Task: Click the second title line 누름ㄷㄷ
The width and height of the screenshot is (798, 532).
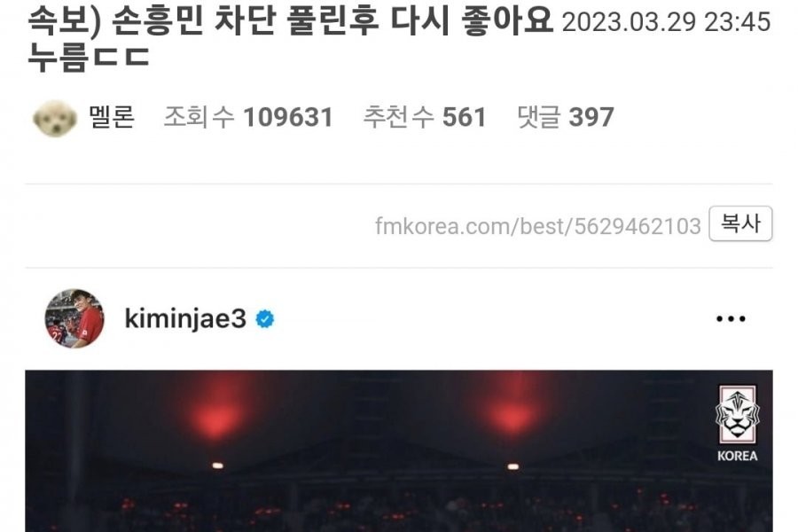Action: [x=88, y=57]
